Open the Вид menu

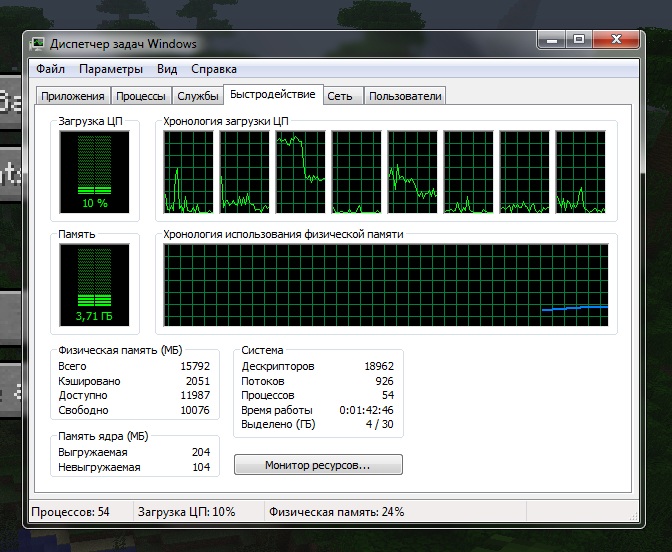(167, 69)
